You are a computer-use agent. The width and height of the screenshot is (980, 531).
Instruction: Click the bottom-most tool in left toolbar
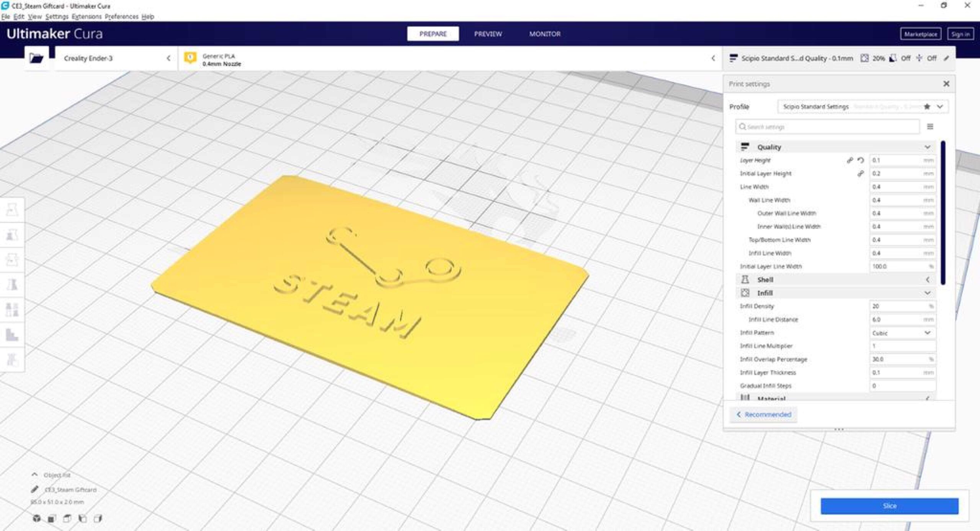[x=12, y=360]
